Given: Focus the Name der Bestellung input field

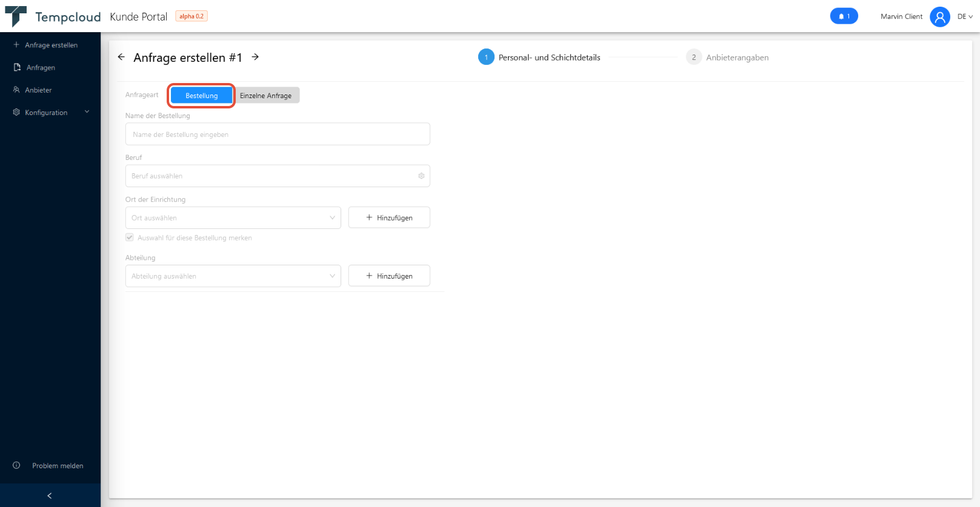Looking at the screenshot, I should pos(278,134).
